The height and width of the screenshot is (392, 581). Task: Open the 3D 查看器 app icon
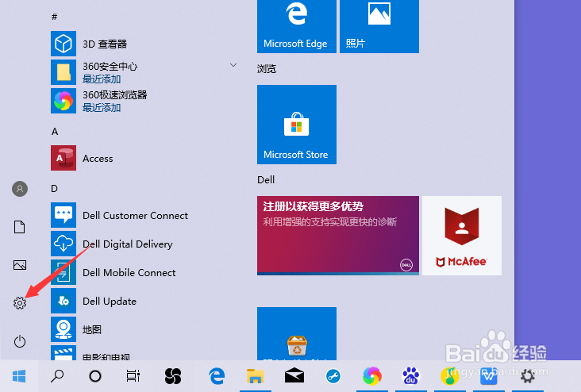[63, 44]
